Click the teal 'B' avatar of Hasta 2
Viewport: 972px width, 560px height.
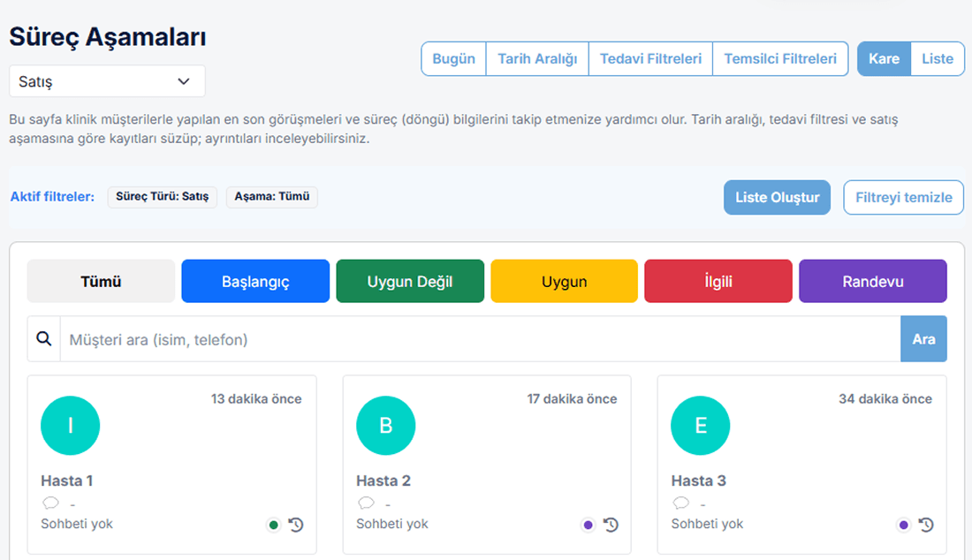385,425
